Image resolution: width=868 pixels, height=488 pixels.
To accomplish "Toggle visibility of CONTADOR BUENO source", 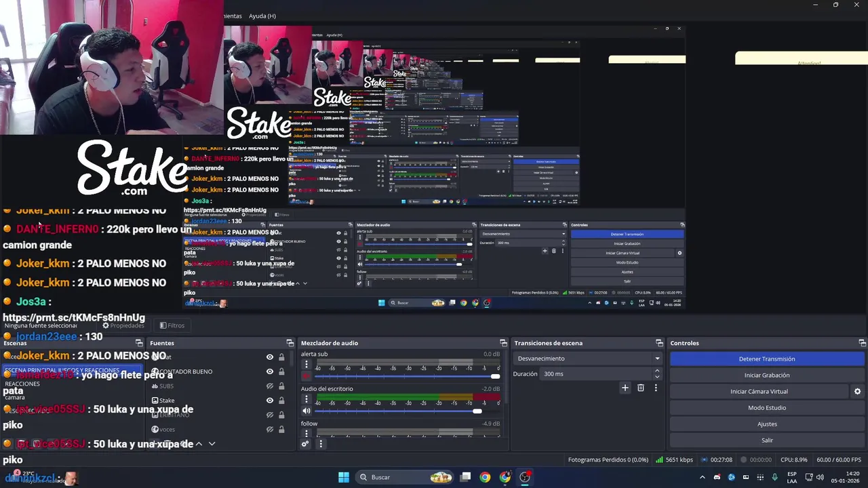I will tap(270, 371).
